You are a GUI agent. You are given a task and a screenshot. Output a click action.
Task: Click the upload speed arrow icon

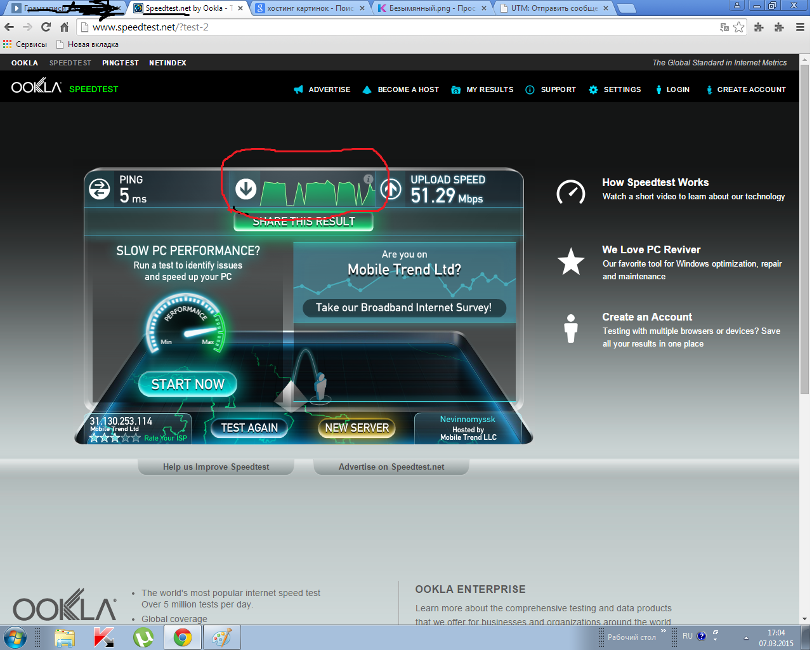coord(391,189)
